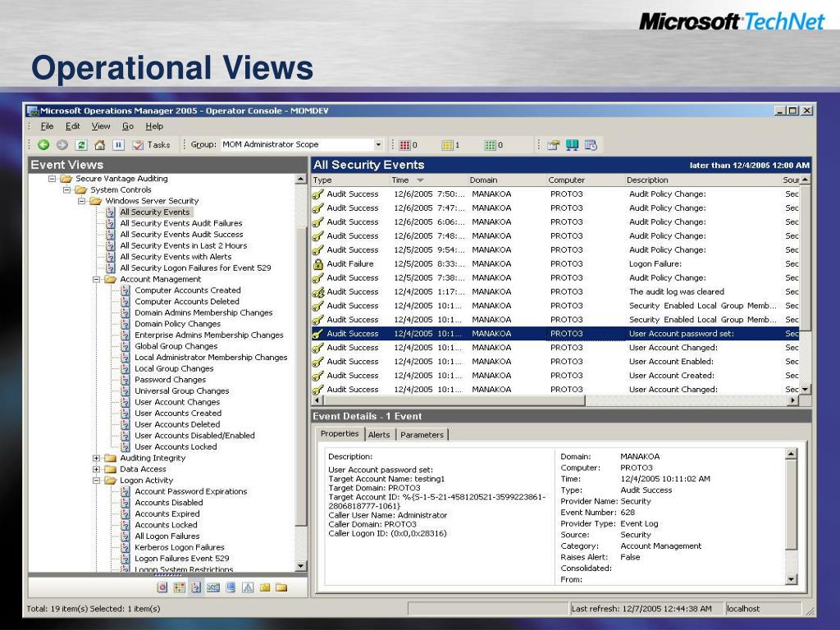Expand the Auditing Integrity folder
The height and width of the screenshot is (630, 840).
click(97, 458)
